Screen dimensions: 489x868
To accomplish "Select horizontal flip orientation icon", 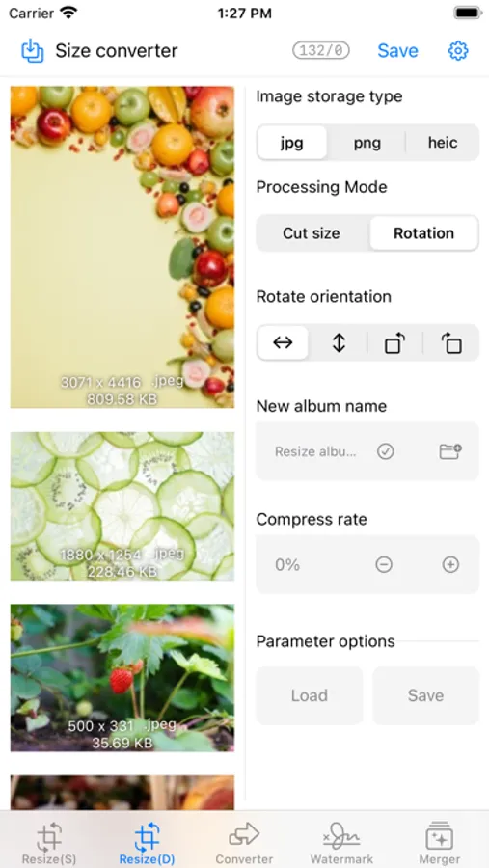I will (x=283, y=342).
